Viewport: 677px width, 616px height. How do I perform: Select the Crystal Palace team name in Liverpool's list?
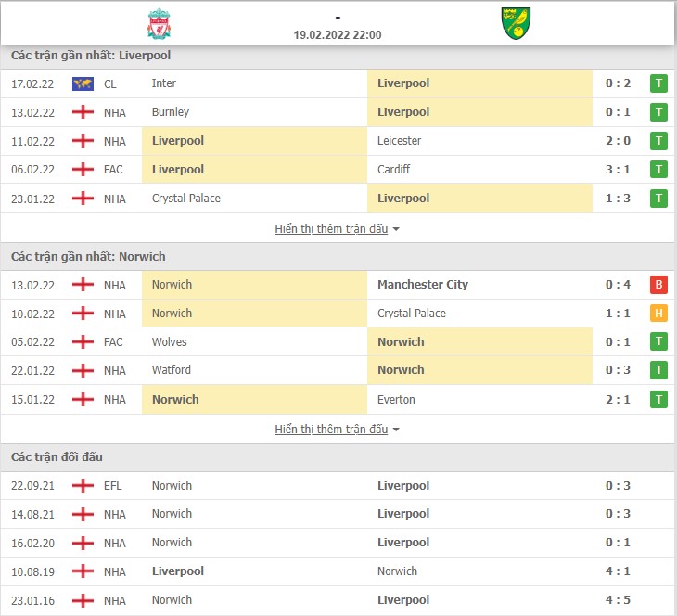(186, 199)
